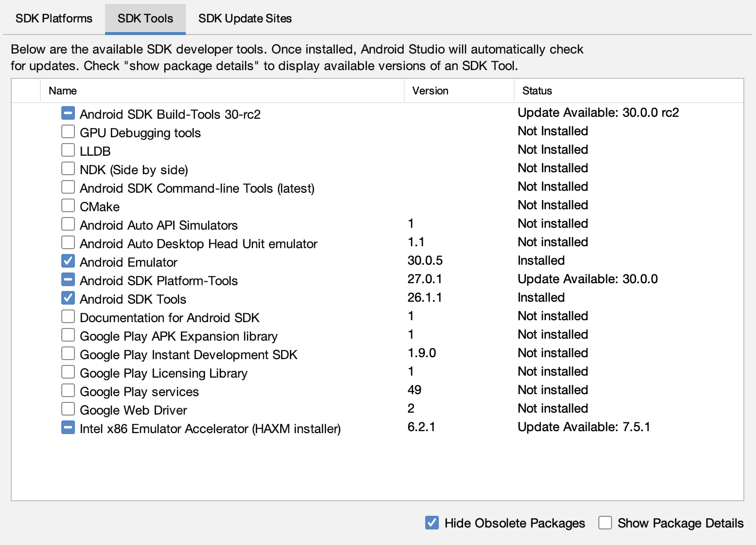The height and width of the screenshot is (545, 756).
Task: Check Documentation for Android SDK box
Action: 68,317
